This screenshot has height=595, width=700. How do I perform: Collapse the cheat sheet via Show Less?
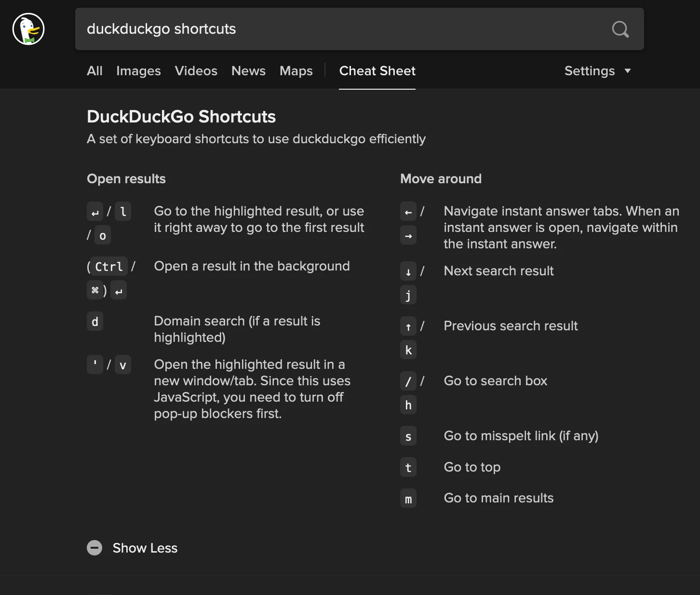[145, 548]
